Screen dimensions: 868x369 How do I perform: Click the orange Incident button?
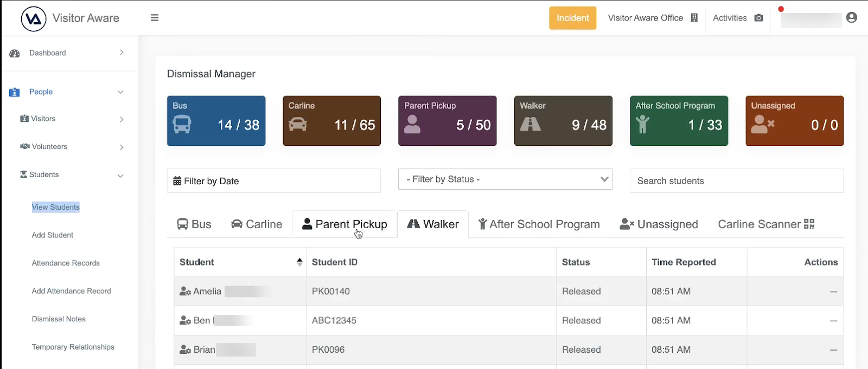(572, 18)
